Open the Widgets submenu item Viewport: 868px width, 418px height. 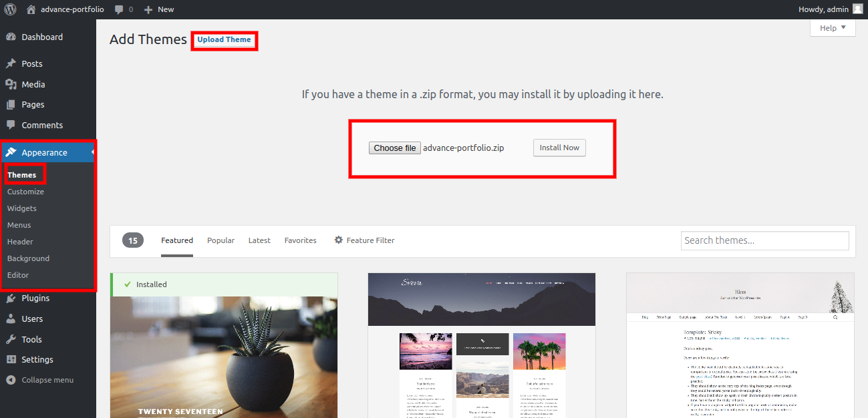coord(22,208)
